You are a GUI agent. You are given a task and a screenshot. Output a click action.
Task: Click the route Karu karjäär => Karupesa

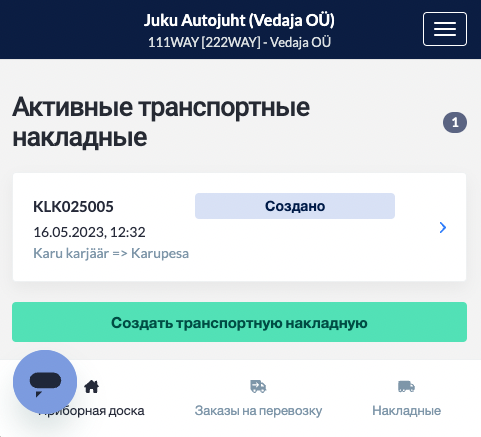(111, 253)
